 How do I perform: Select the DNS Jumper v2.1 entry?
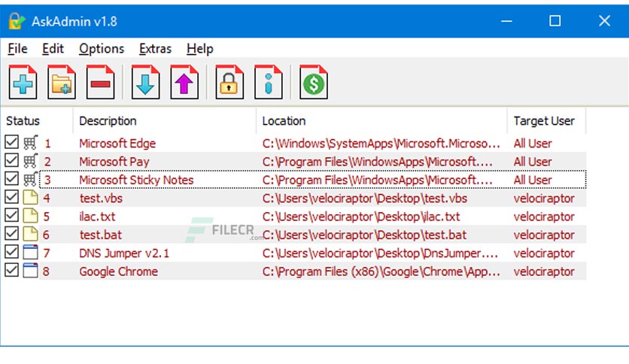click(124, 253)
